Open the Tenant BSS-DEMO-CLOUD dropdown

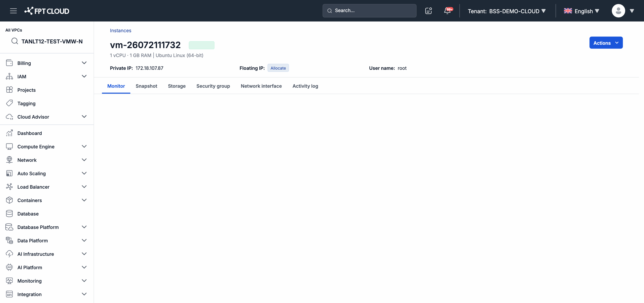click(507, 11)
